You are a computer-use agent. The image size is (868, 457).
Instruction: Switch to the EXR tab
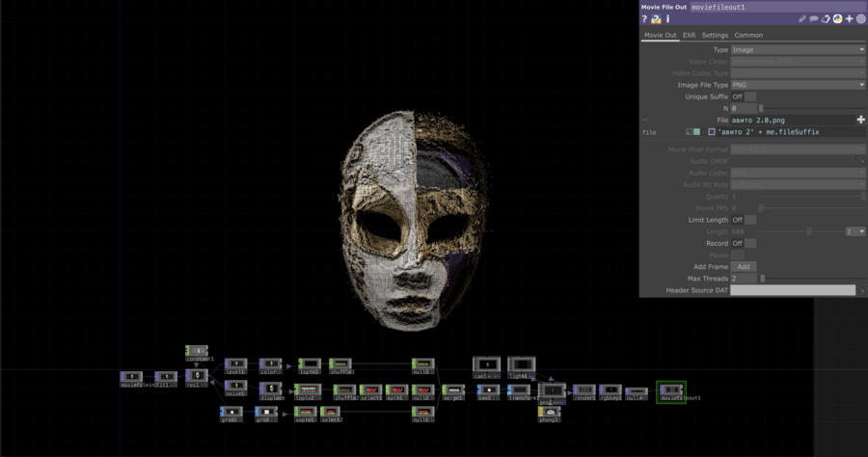(689, 35)
